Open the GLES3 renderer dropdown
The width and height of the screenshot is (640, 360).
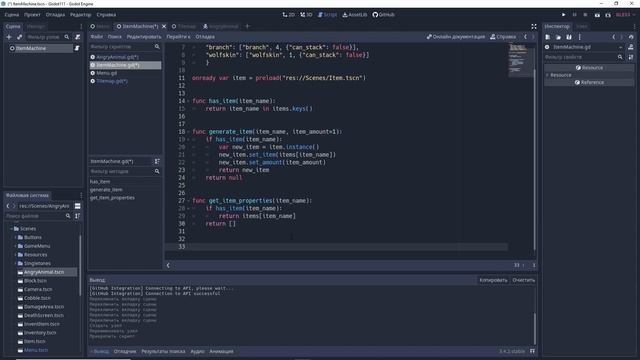[x=625, y=15]
